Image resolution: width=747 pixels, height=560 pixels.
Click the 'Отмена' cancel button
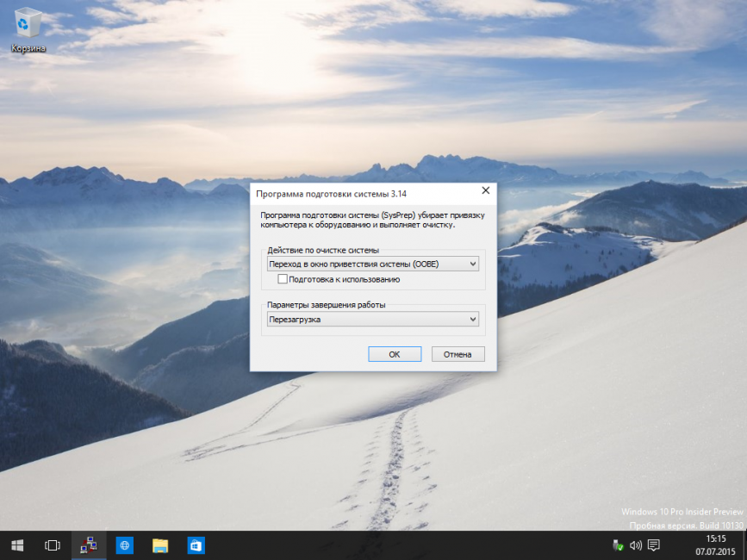coord(458,354)
